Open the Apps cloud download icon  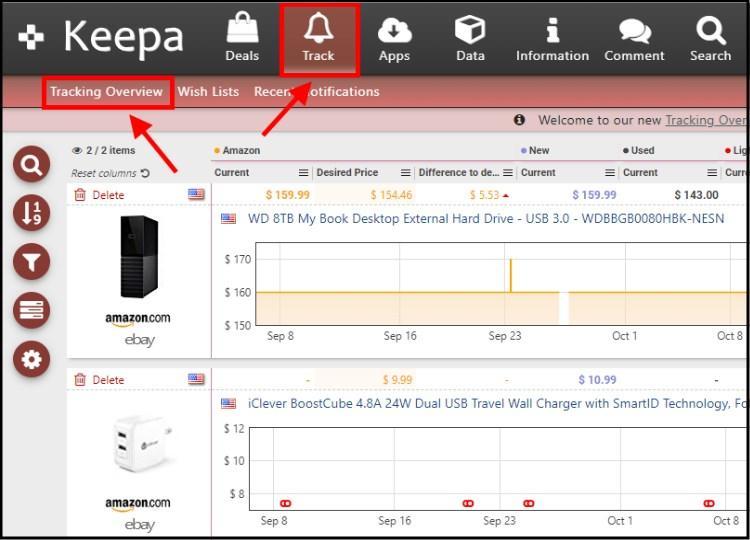click(394, 30)
